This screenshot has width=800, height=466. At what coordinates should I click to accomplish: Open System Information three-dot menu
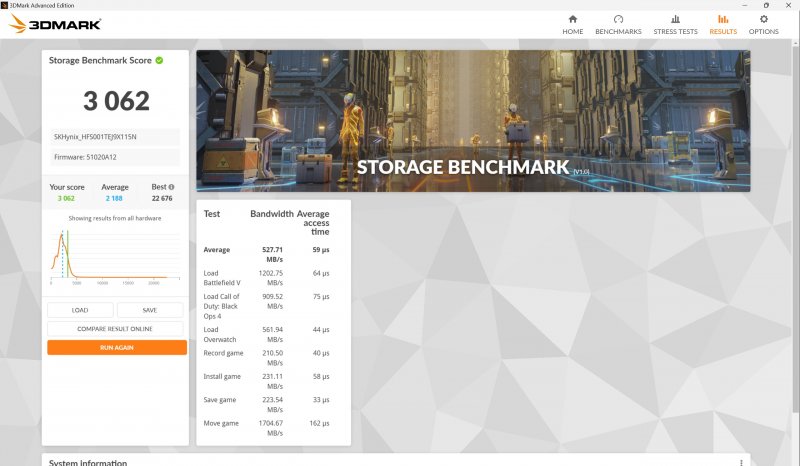(741, 462)
